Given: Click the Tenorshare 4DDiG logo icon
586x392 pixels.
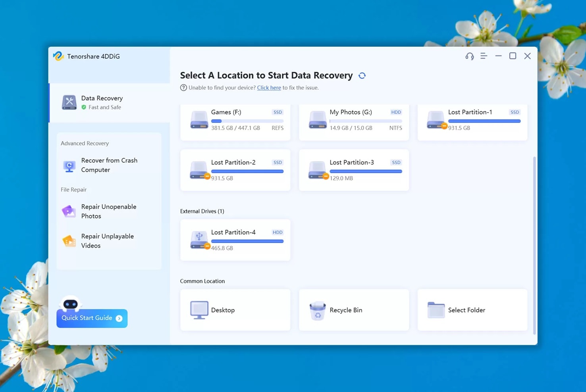Looking at the screenshot, I should 58,56.
